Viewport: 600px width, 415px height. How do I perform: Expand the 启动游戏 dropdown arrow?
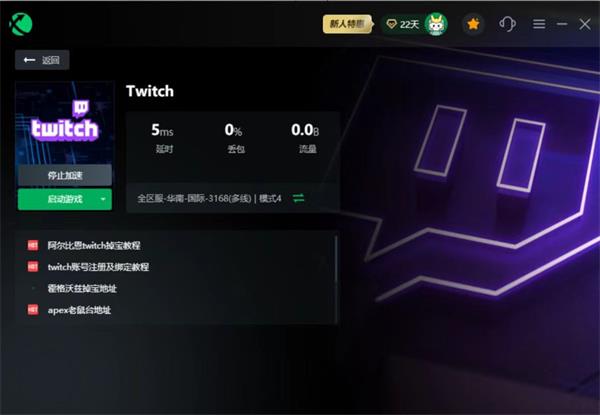pos(103,199)
